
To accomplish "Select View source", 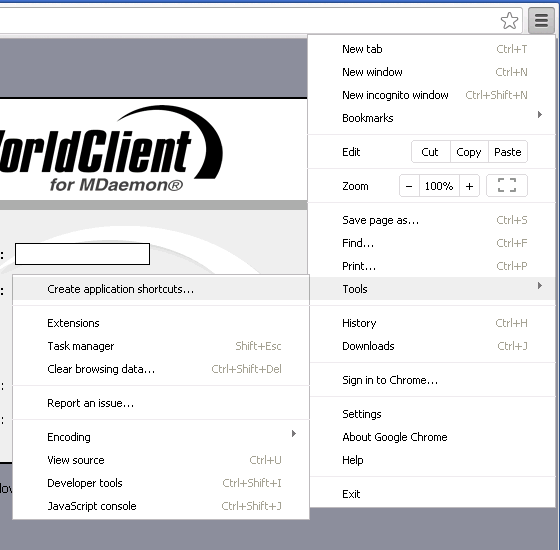I will click(161, 460).
